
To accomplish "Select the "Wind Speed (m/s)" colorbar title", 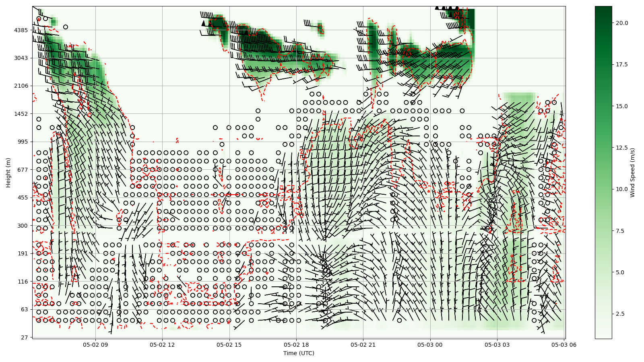I will (x=633, y=173).
